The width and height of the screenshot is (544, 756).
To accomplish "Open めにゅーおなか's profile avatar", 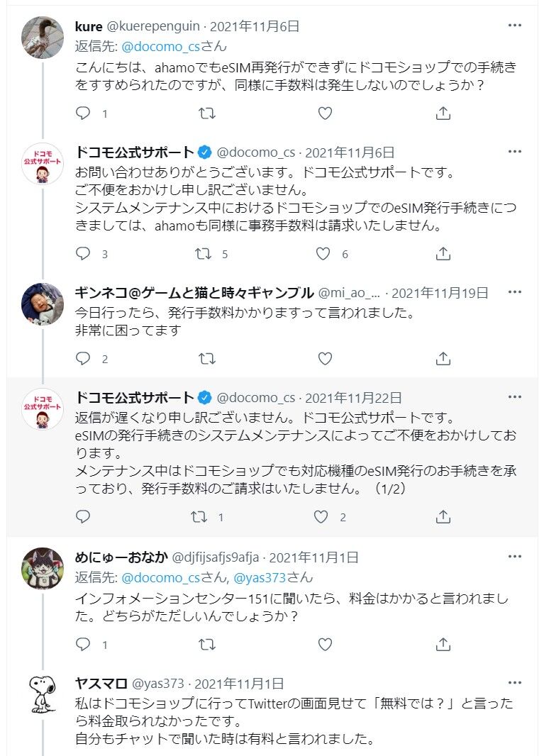I will coord(43,569).
